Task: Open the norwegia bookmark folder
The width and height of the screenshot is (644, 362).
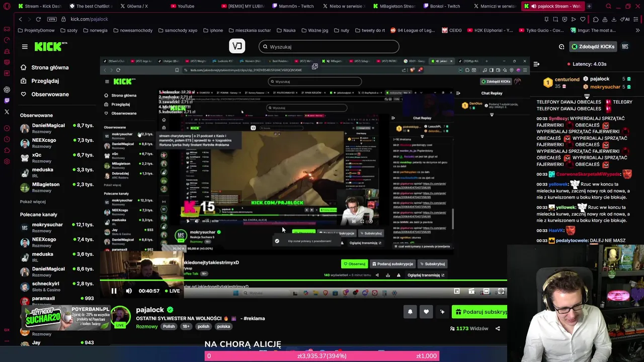Action: coord(95,30)
